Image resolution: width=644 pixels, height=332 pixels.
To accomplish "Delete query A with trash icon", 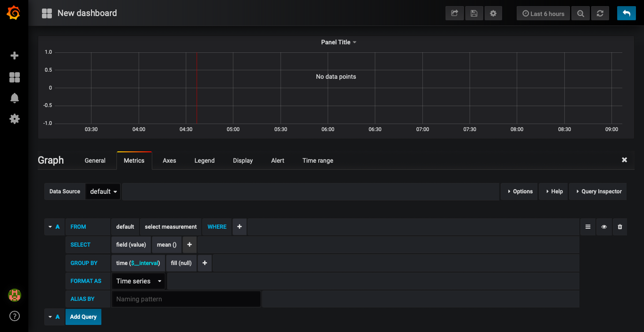I will [620, 227].
